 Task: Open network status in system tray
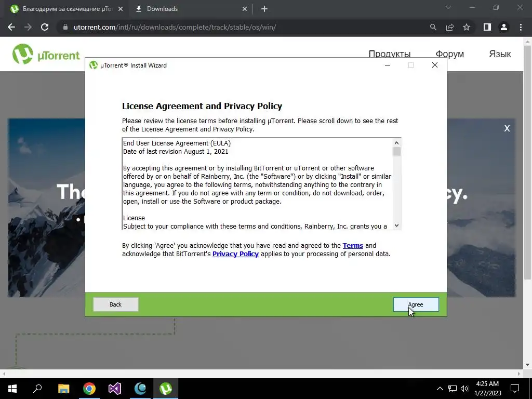coord(453,389)
